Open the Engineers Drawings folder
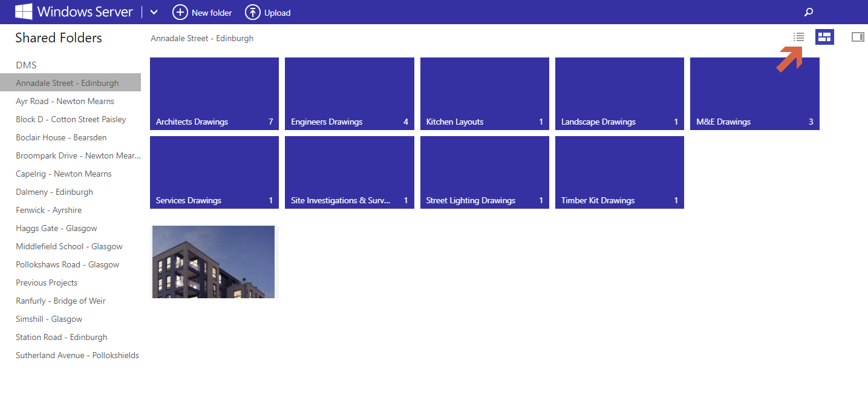Viewport: 868px width, 415px height. (x=349, y=94)
